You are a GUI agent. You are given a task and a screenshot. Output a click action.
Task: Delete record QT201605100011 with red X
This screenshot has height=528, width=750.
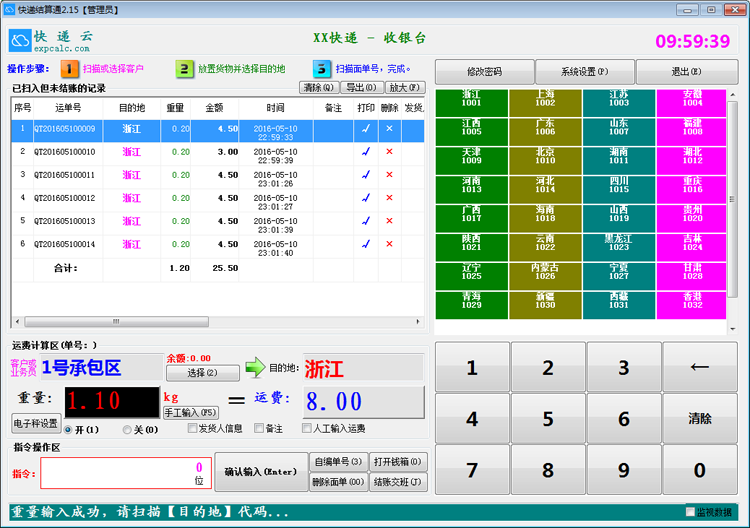389,175
